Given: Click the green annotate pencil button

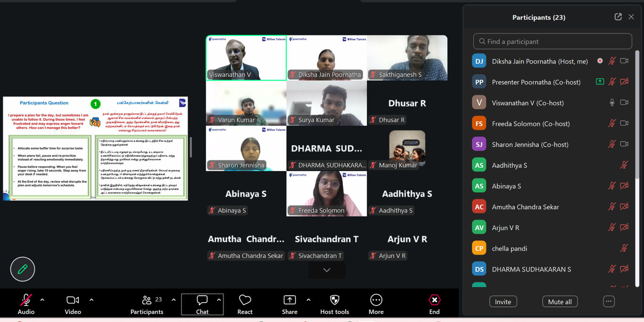Looking at the screenshot, I should pos(23,269).
